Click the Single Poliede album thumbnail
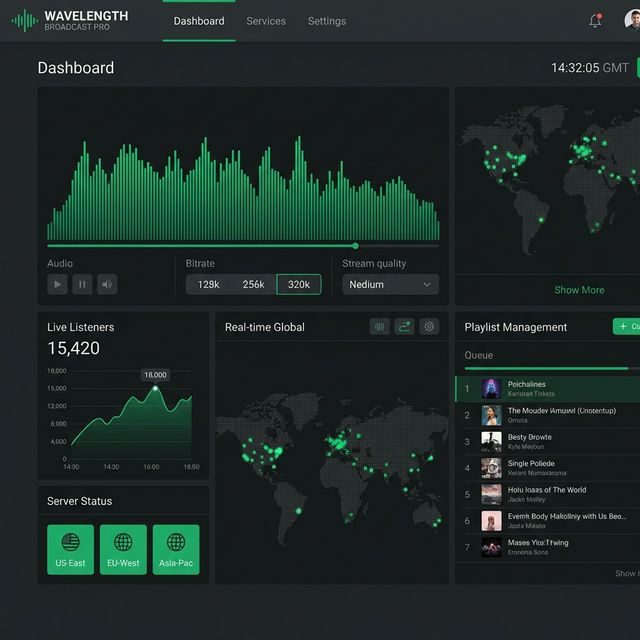The image size is (640, 640). pos(491,468)
